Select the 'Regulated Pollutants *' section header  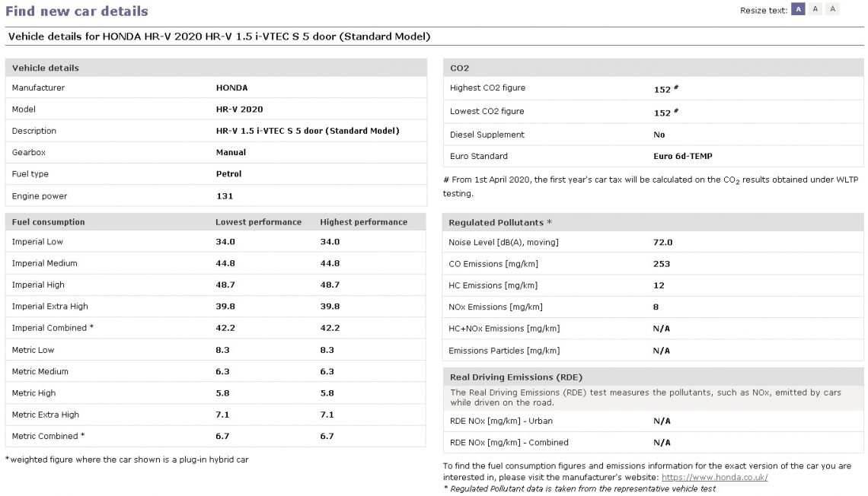click(500, 223)
